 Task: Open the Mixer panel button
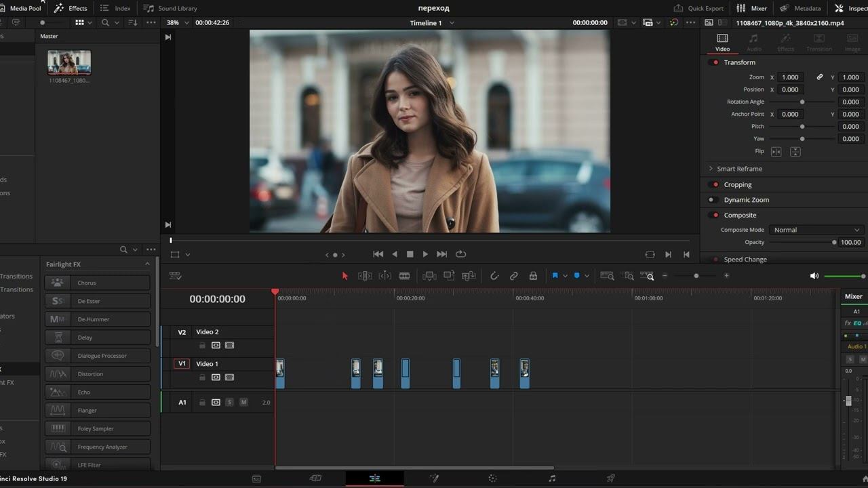coord(752,8)
